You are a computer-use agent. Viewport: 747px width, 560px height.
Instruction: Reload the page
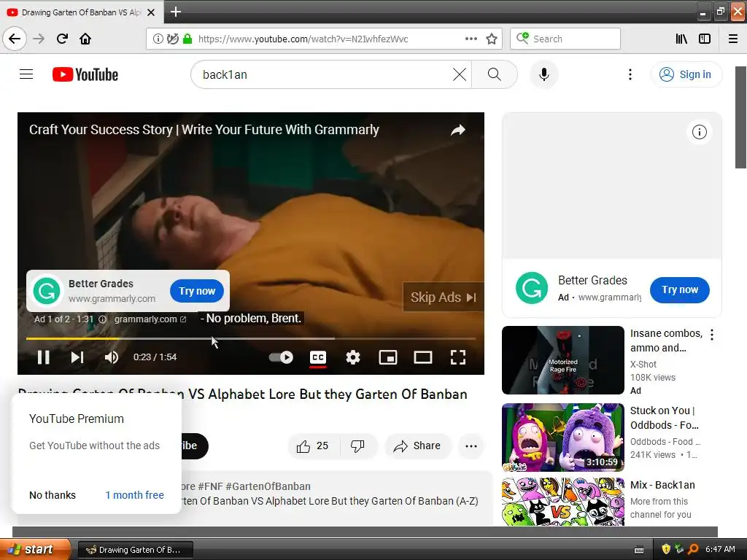tap(62, 39)
